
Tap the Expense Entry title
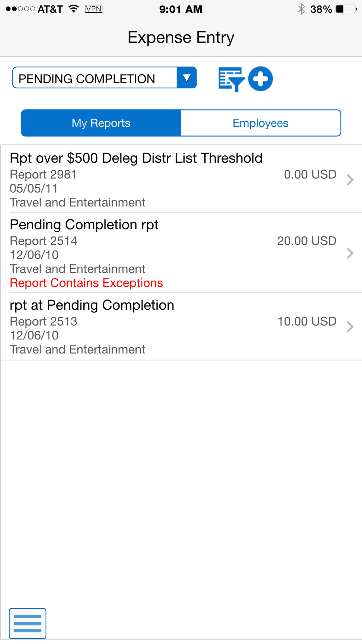click(x=181, y=37)
